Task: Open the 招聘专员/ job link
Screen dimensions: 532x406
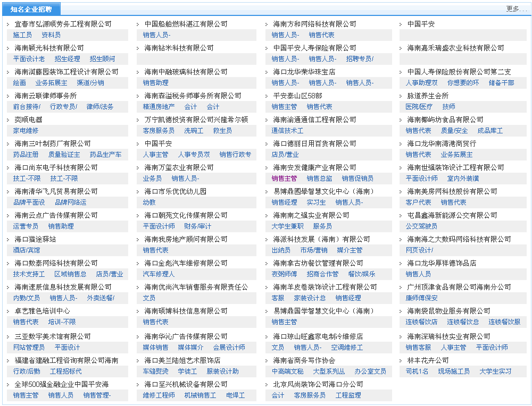Action: pos(360,59)
